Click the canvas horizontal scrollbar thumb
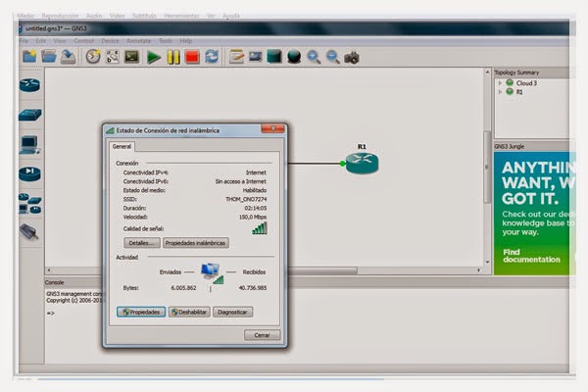588x392 pixels. click(322, 270)
